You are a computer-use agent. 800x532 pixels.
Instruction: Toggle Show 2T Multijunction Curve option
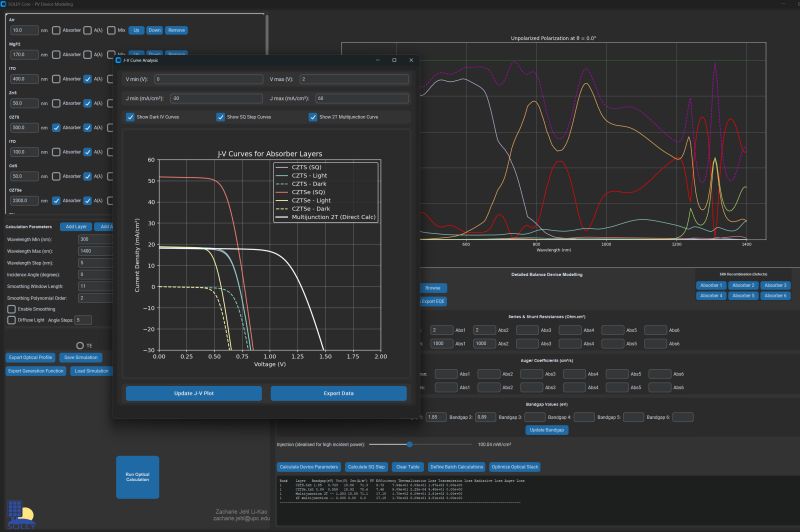pos(313,117)
